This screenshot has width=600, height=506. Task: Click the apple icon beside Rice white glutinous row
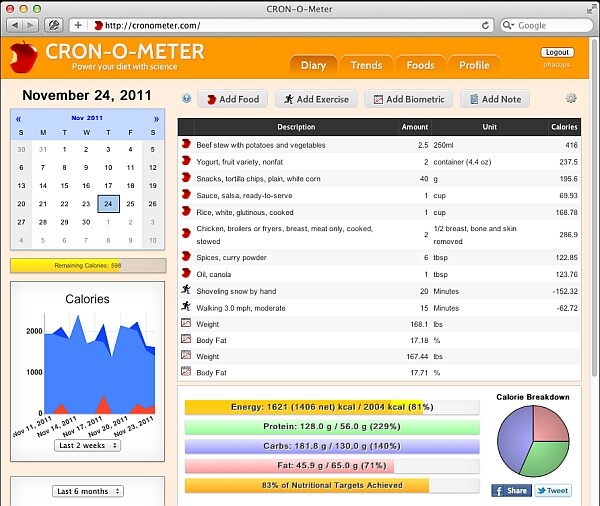click(186, 211)
